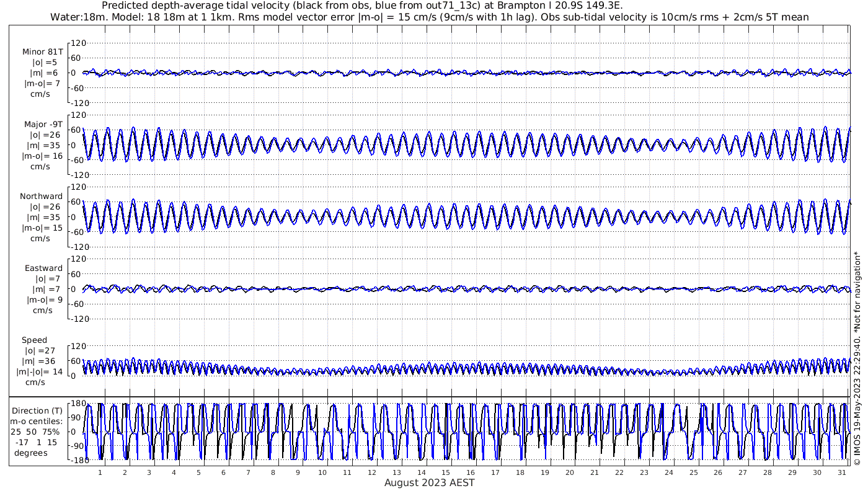This screenshot has height=496, width=868.
Task: Click the day 27 tick label
Action: click(743, 472)
